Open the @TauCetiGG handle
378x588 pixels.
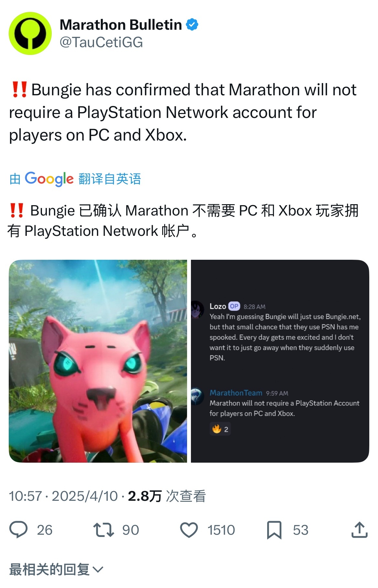pyautogui.click(x=101, y=42)
